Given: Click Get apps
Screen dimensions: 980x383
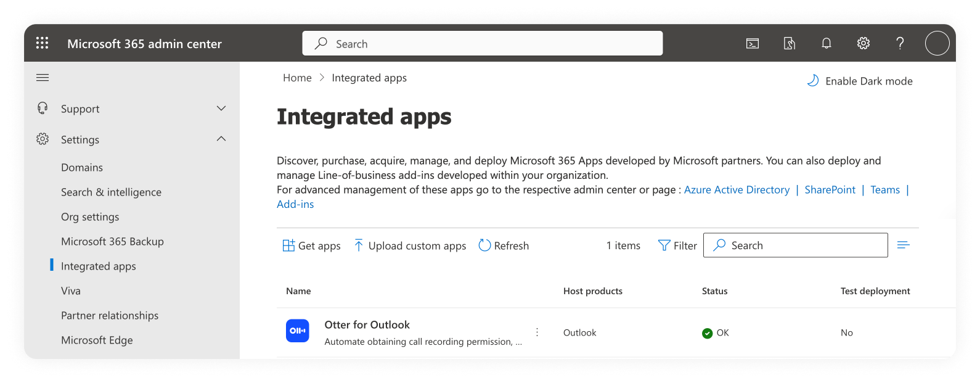Looking at the screenshot, I should [311, 245].
